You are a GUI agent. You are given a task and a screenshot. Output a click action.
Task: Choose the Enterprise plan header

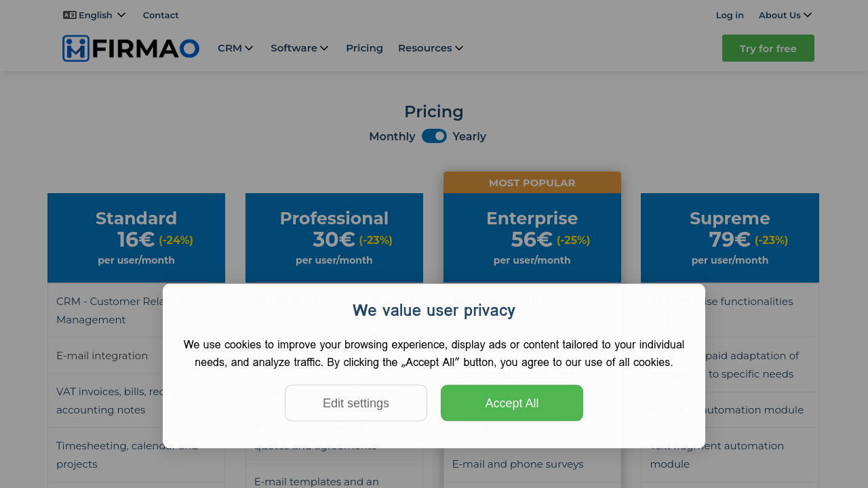coord(532,218)
